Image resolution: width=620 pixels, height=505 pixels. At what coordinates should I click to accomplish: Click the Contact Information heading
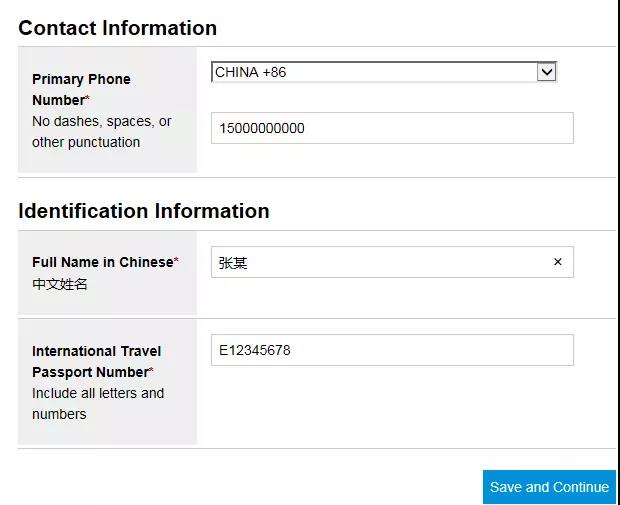117,28
